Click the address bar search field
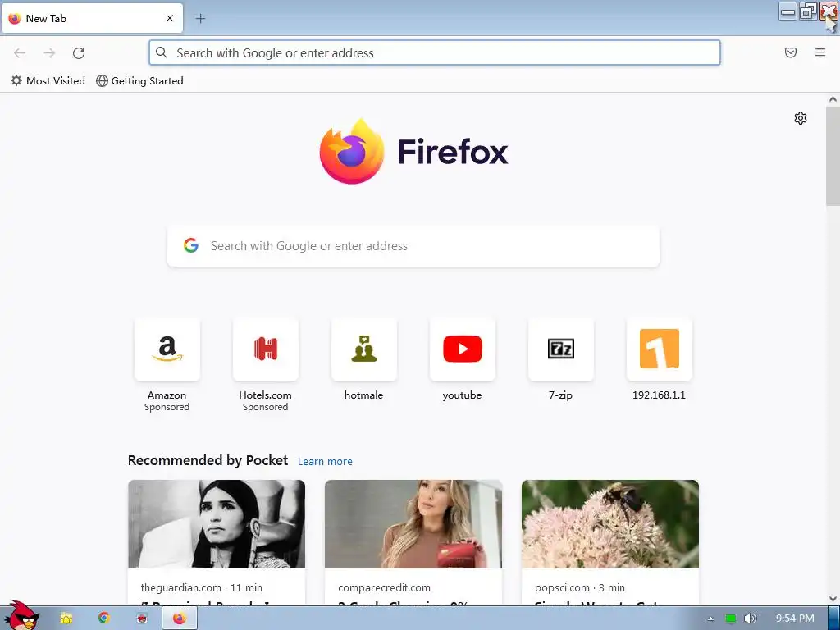The height and width of the screenshot is (630, 840). pyautogui.click(x=435, y=53)
